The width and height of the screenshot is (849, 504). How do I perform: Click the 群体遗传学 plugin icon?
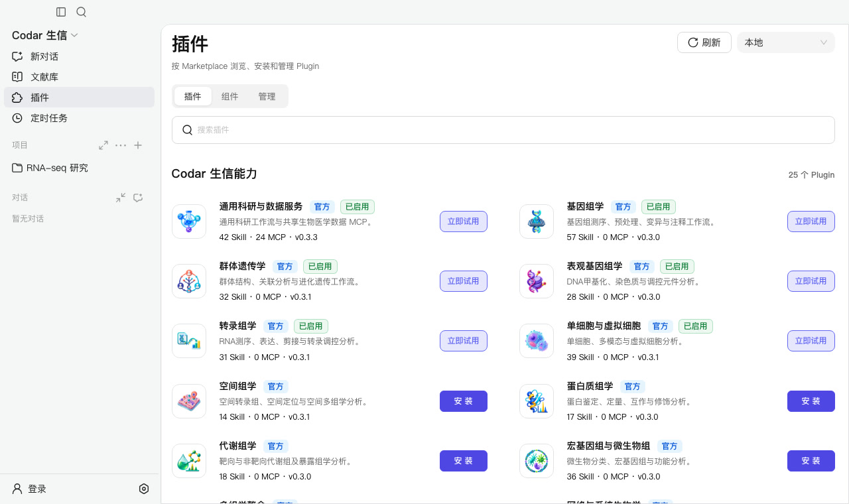[189, 281]
